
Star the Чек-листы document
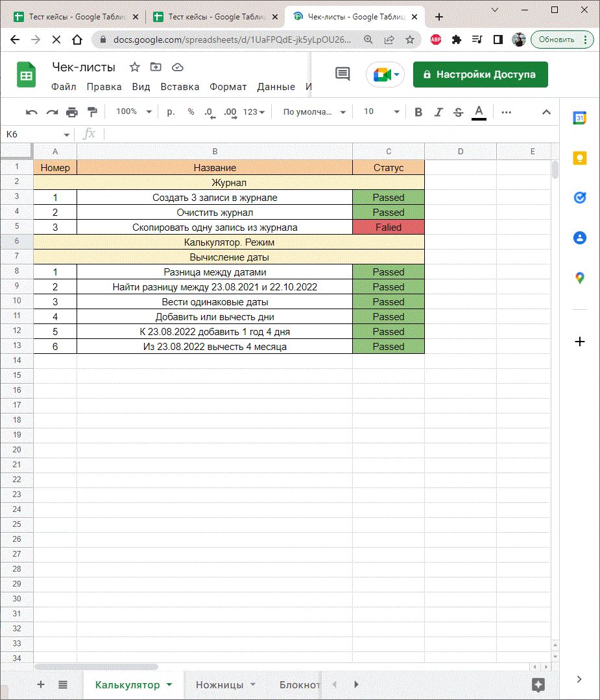[x=134, y=67]
